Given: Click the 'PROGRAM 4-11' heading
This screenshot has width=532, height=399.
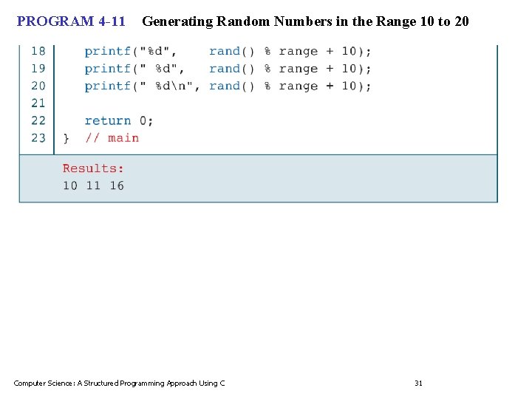Looking at the screenshot, I should coord(71,21).
